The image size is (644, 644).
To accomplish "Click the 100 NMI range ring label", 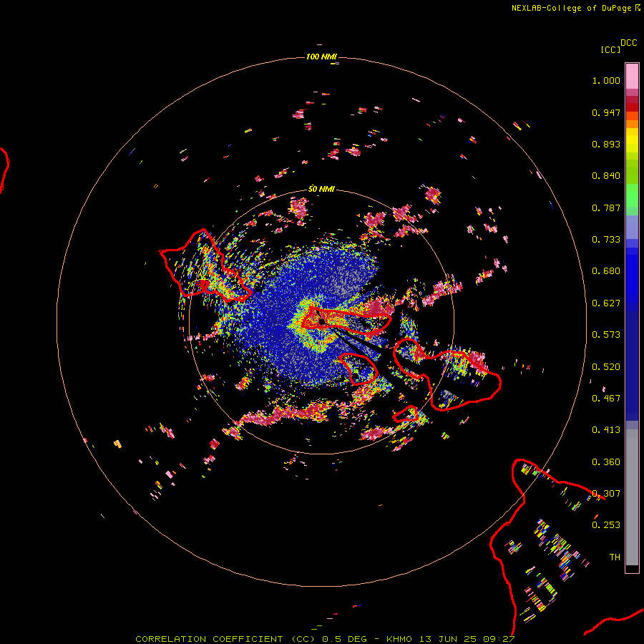I will tap(321, 57).
